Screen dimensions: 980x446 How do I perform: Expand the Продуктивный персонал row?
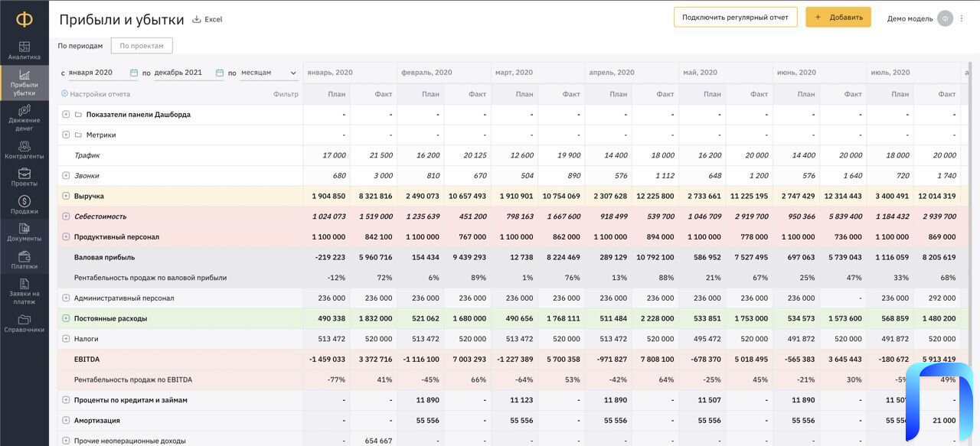(66, 236)
